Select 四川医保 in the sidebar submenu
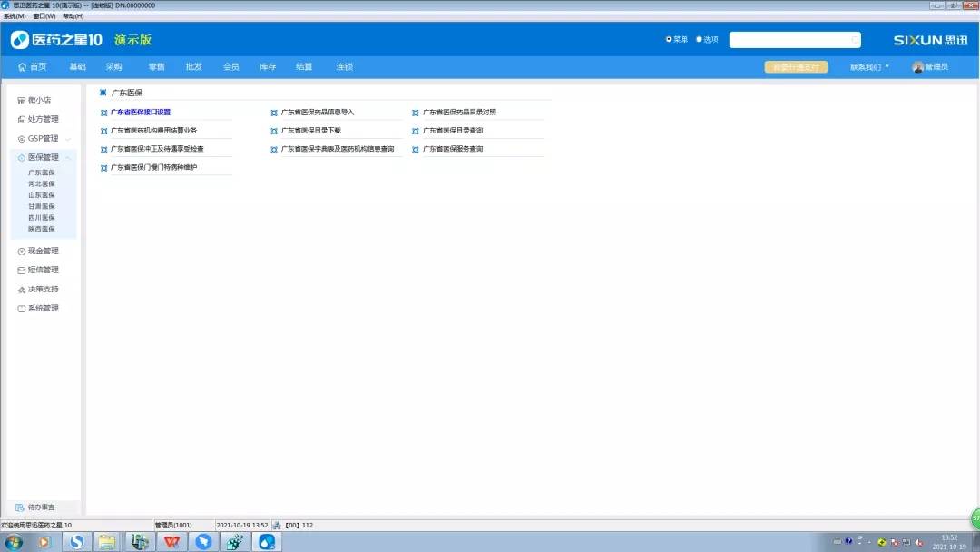This screenshot has width=980, height=552. 41,218
